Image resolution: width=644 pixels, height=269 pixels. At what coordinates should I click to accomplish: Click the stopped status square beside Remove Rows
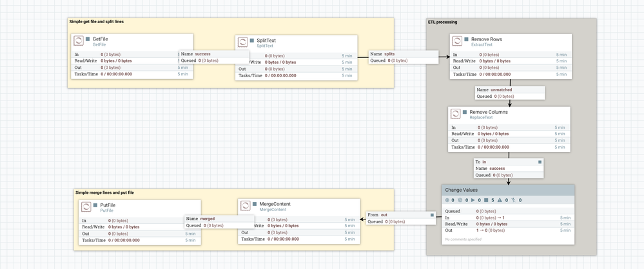pos(467,39)
